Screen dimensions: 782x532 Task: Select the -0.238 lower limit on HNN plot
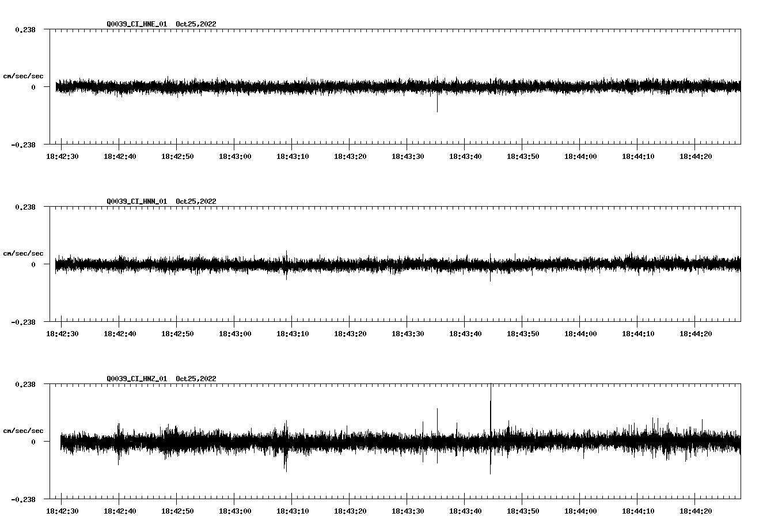coord(23,322)
